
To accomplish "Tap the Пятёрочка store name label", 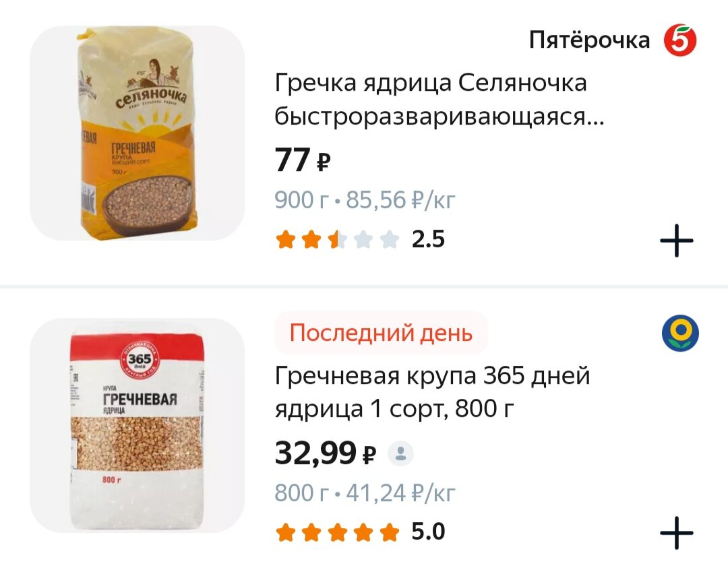I will click(589, 40).
